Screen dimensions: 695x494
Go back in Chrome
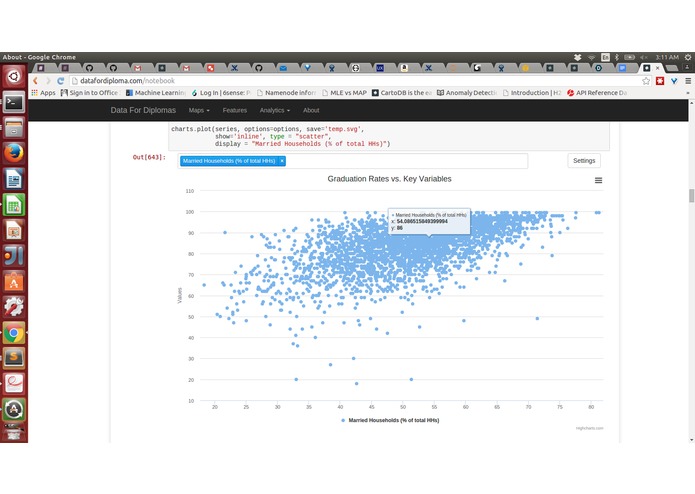pos(35,81)
